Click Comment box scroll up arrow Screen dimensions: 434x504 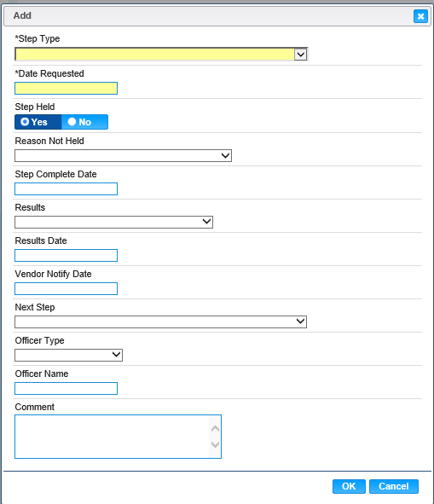[215, 429]
